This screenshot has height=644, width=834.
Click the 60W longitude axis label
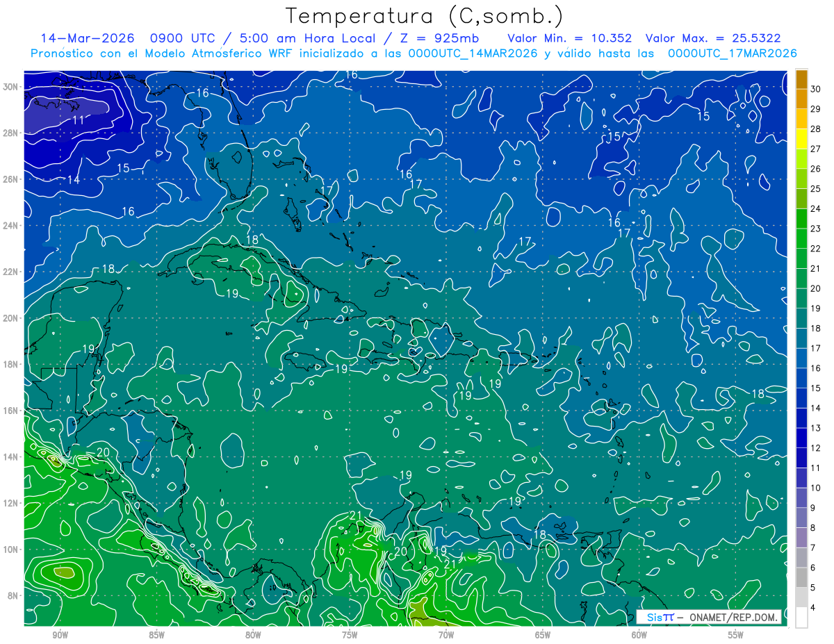pyautogui.click(x=639, y=635)
